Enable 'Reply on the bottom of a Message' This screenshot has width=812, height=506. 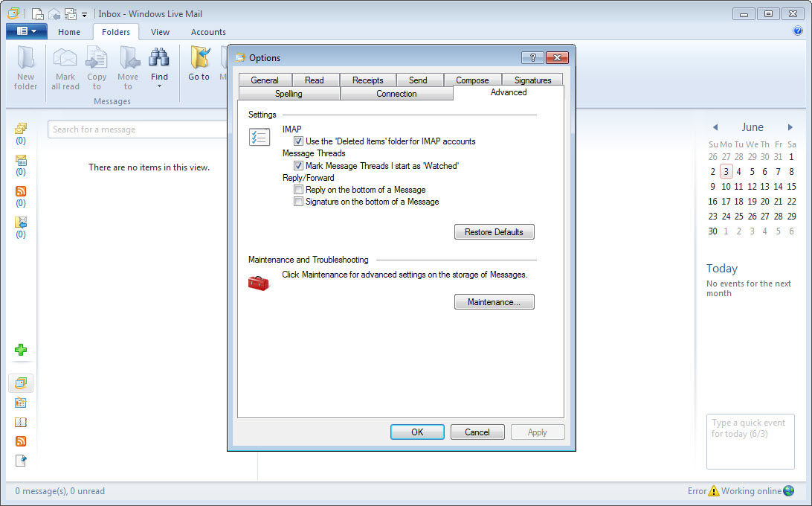pyautogui.click(x=298, y=190)
